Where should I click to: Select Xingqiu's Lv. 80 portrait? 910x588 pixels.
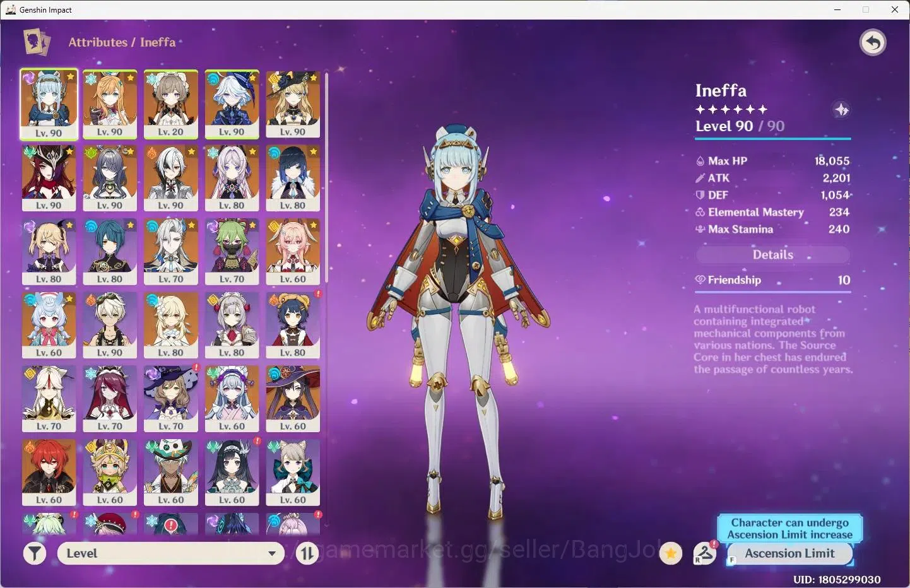click(x=110, y=252)
